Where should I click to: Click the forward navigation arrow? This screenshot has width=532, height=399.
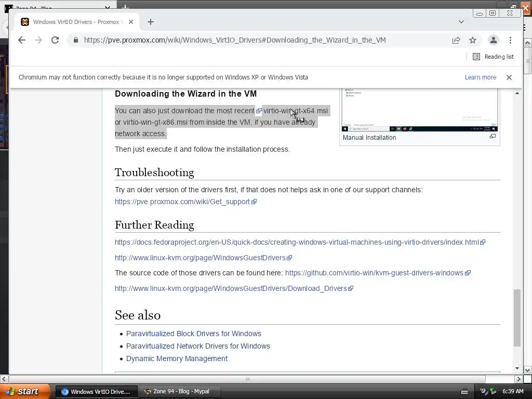pyautogui.click(x=38, y=40)
